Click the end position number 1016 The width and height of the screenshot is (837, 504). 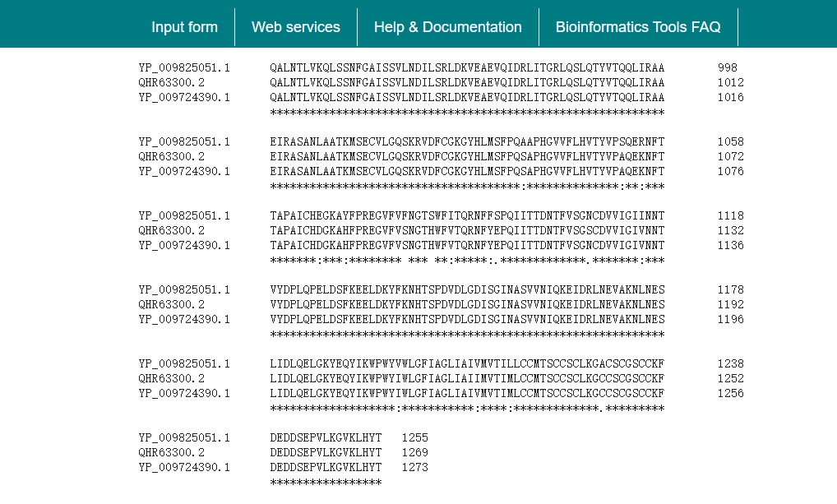point(730,97)
